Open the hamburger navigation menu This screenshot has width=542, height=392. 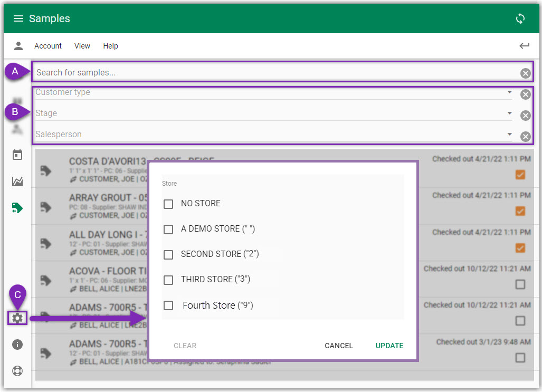pos(18,19)
